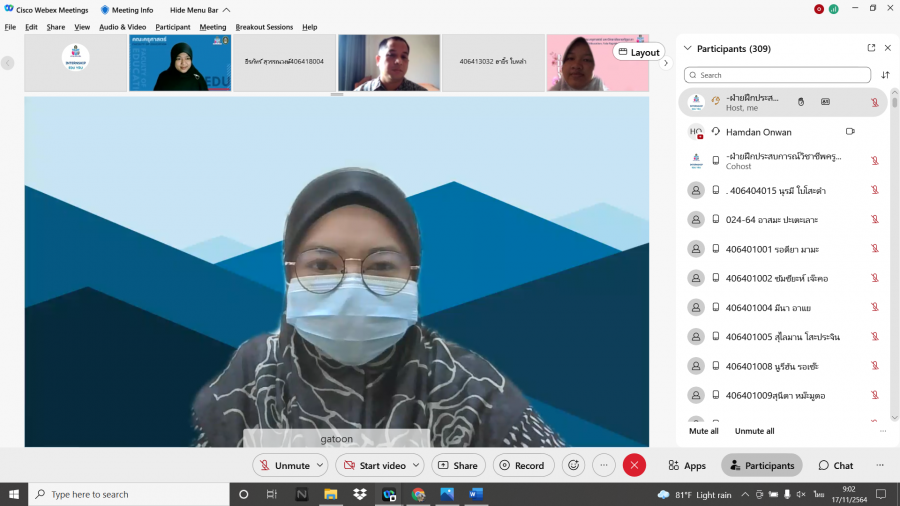The width and height of the screenshot is (900, 506).
Task: Open the Layout button
Action: 638,52
